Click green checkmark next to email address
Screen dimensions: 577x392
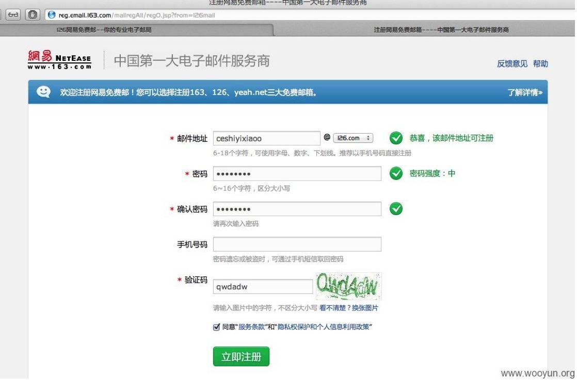coord(396,138)
